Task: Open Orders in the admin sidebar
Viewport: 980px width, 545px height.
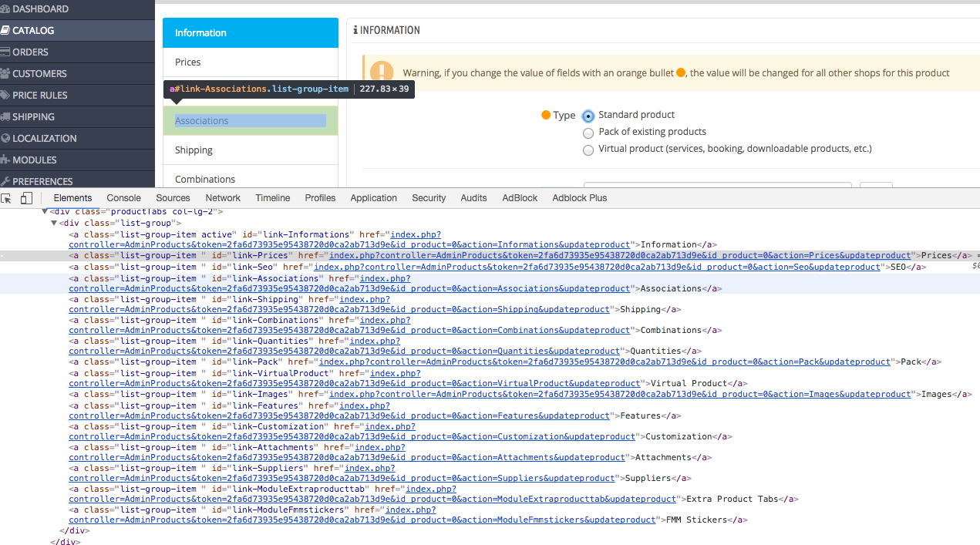Action: [x=77, y=52]
